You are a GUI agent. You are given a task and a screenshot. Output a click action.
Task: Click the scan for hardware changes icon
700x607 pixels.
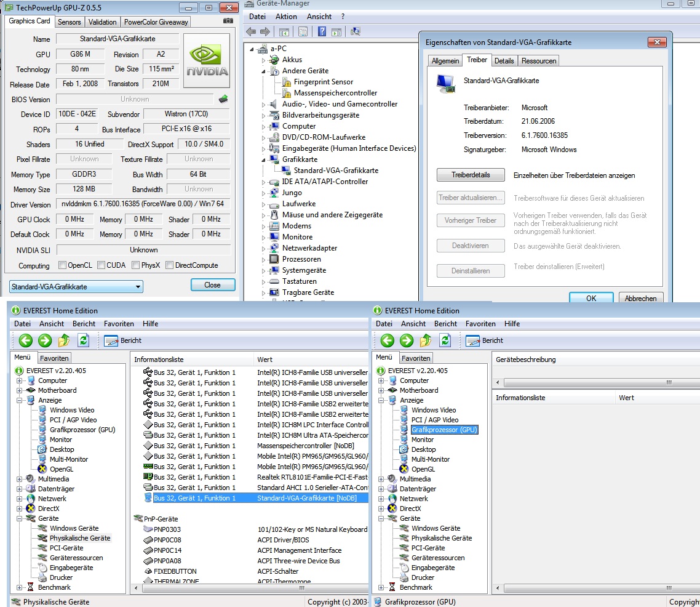[x=356, y=32]
